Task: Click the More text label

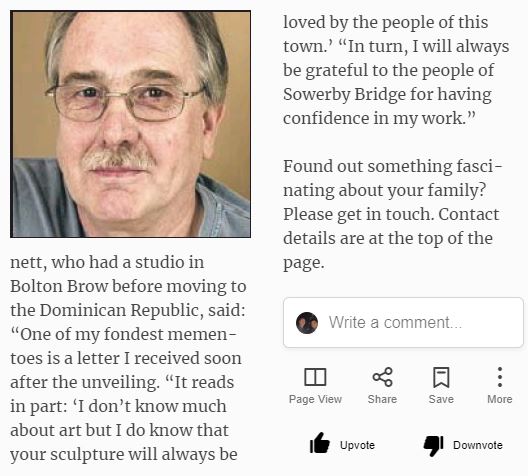Action: [x=500, y=399]
